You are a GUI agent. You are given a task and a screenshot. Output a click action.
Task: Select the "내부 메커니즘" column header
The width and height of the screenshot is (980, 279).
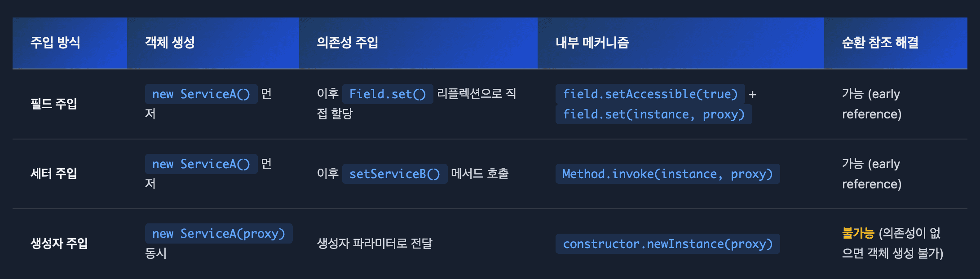pyautogui.click(x=592, y=43)
